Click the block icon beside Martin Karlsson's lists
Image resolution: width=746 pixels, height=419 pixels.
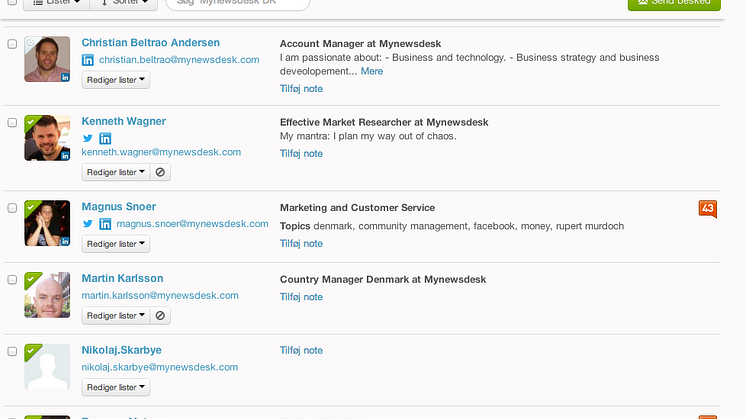[x=160, y=316]
